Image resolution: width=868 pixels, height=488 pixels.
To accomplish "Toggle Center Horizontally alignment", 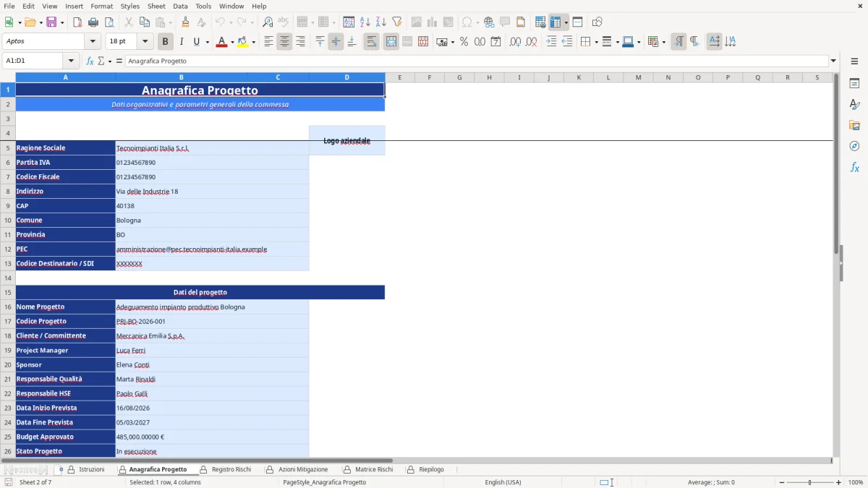I will [x=284, y=42].
